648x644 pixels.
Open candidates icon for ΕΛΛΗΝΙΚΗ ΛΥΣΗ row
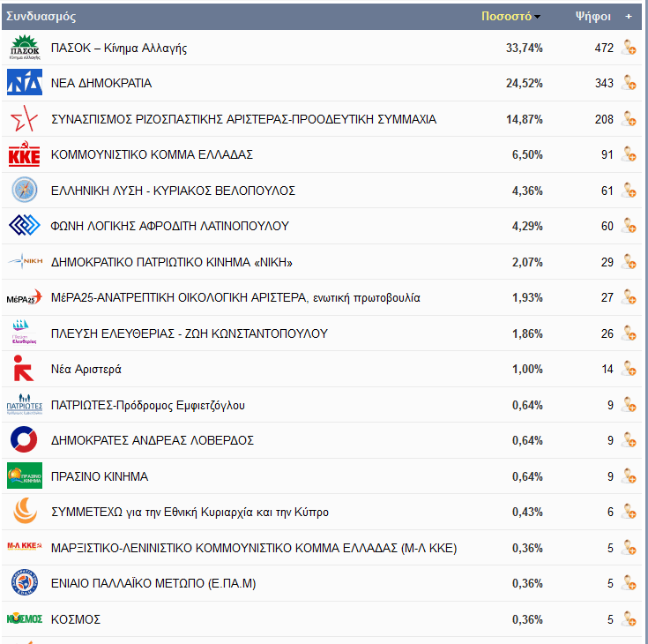[x=629, y=191]
